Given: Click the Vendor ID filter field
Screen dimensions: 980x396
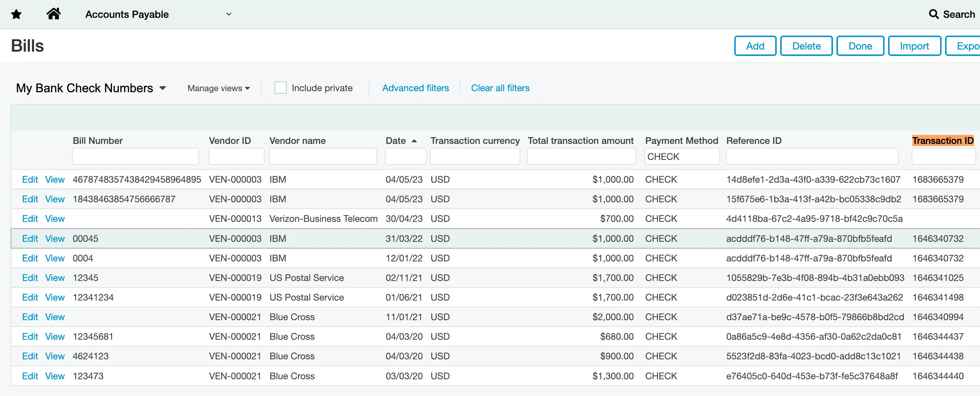Looking at the screenshot, I should coord(236,156).
